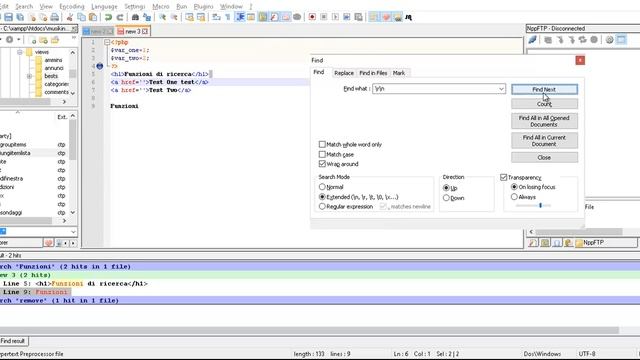This screenshot has width=640, height=360.
Task: Click the Count button
Action: tap(544, 104)
